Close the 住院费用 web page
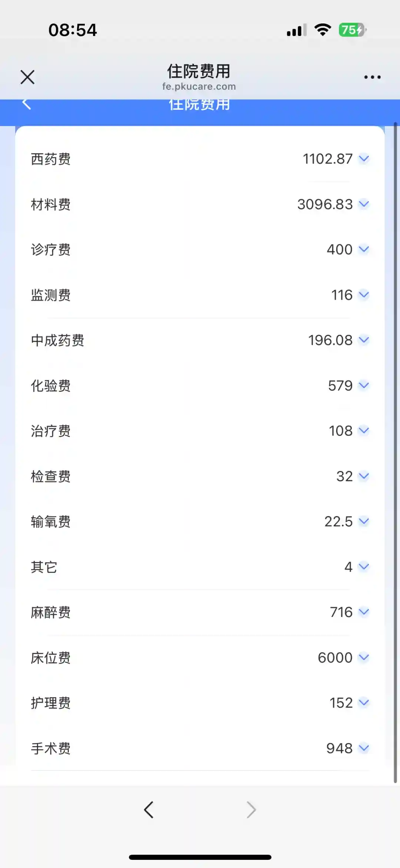This screenshot has height=868, width=400. [27, 77]
